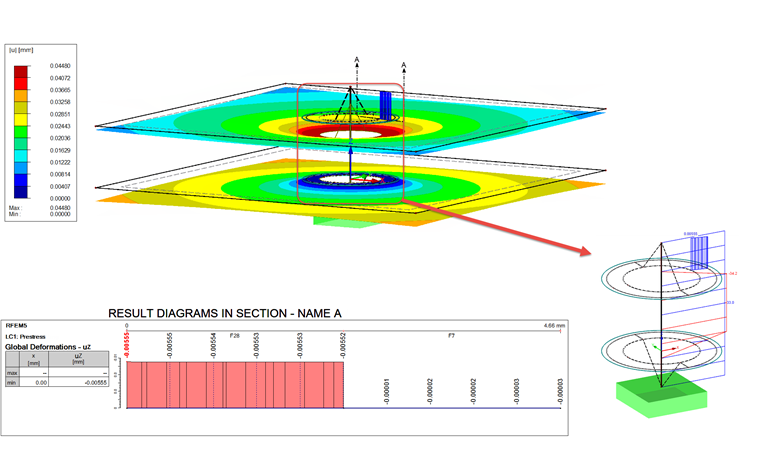760x476 pixels.
Task: Click the 'RFEM5' label in the result panel
Action: [x=16, y=326]
